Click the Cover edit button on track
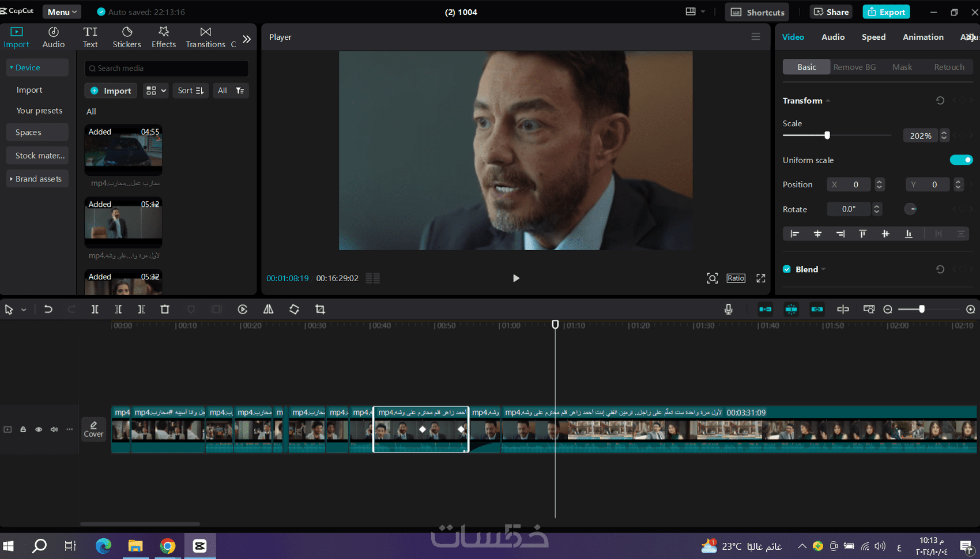 tap(93, 429)
